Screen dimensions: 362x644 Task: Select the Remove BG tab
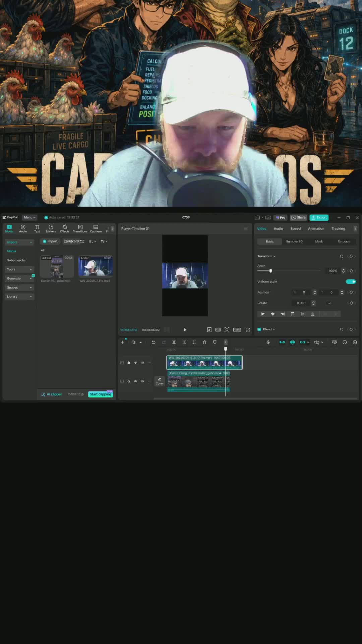pos(294,241)
